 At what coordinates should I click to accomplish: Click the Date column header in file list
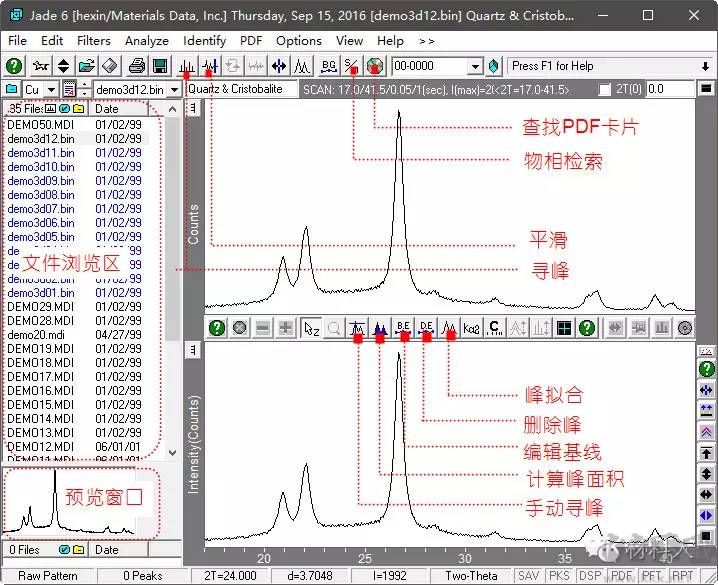(107, 108)
